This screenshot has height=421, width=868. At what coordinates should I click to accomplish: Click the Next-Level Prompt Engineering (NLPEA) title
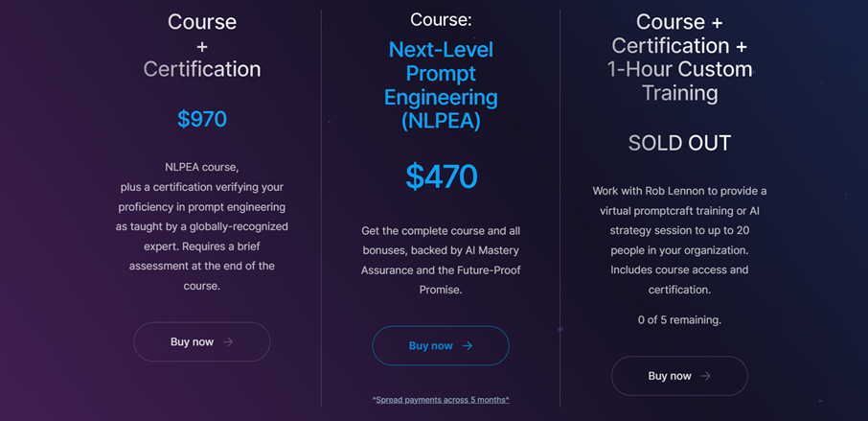coord(441,85)
